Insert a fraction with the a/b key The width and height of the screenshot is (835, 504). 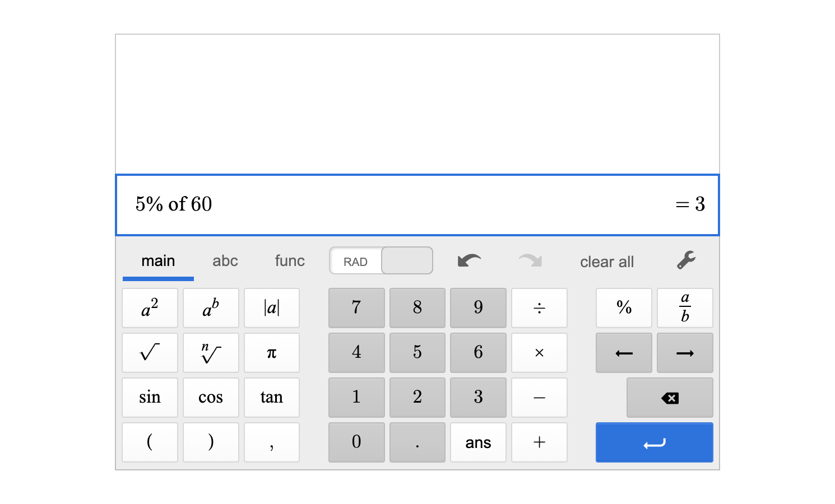[685, 308]
